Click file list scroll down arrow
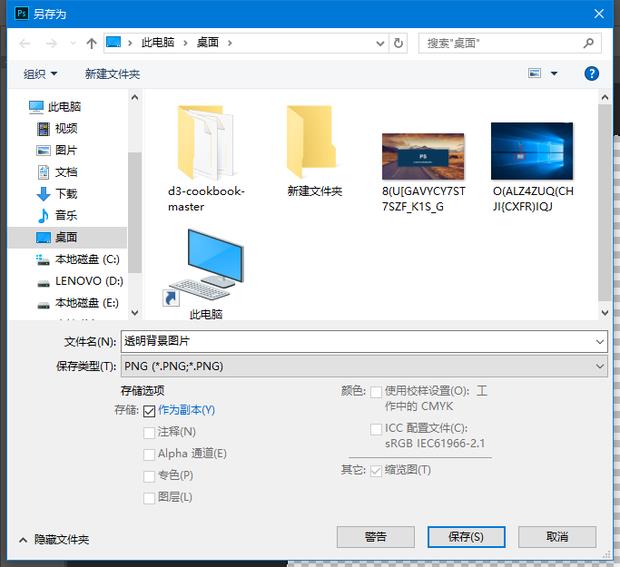The width and height of the screenshot is (620, 567). tap(605, 313)
